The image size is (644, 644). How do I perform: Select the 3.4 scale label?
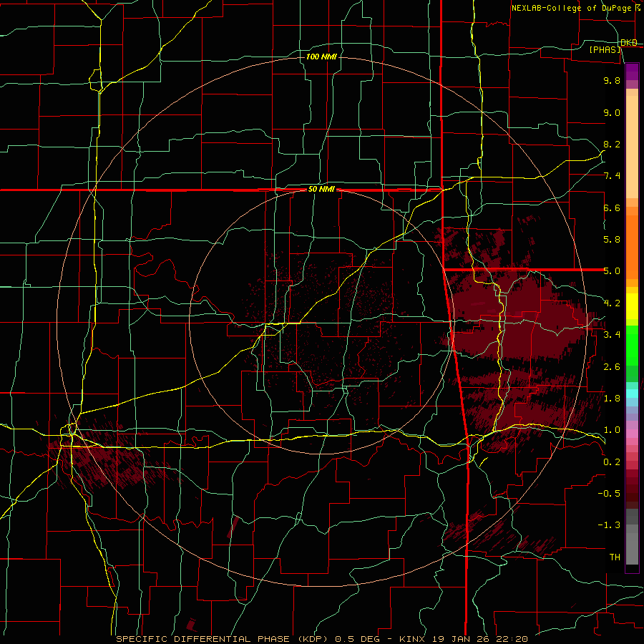point(612,335)
